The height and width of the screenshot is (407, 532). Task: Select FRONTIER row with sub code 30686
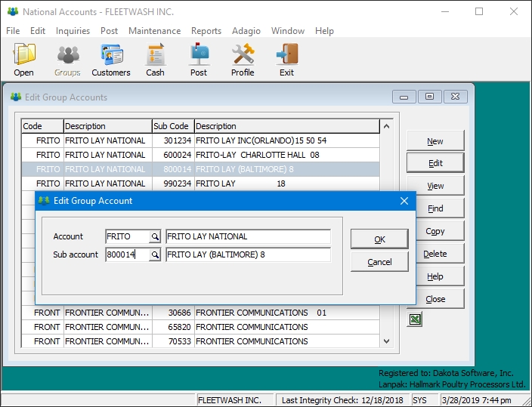(200, 313)
